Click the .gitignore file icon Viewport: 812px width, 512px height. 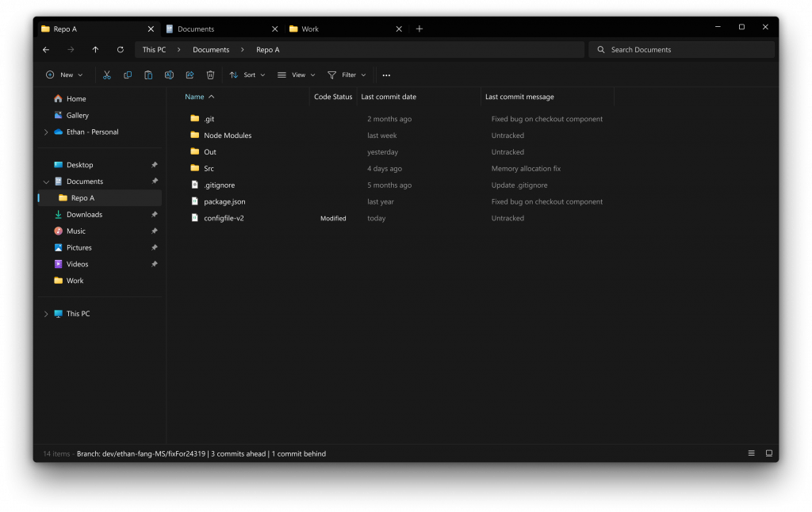[195, 185]
